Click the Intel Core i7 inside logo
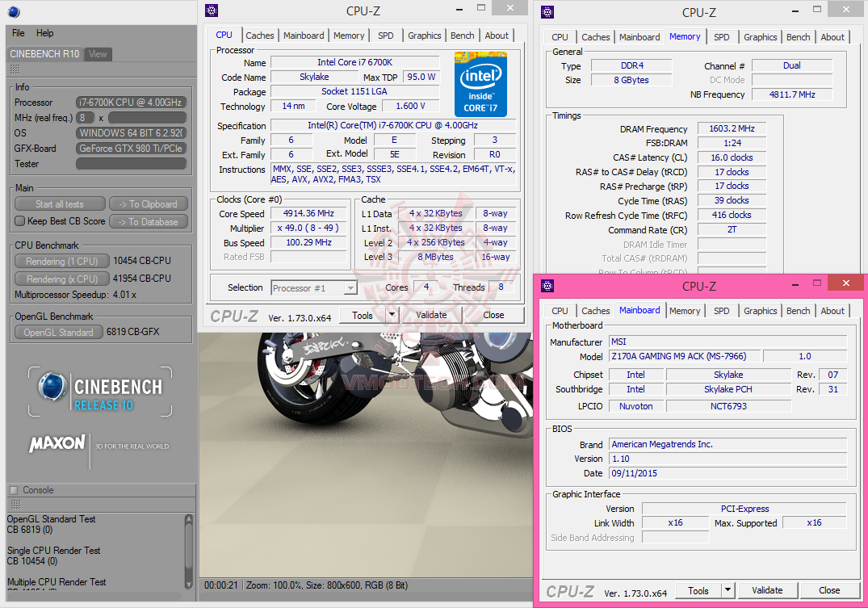Viewport: 868px width, 608px height. (480, 84)
